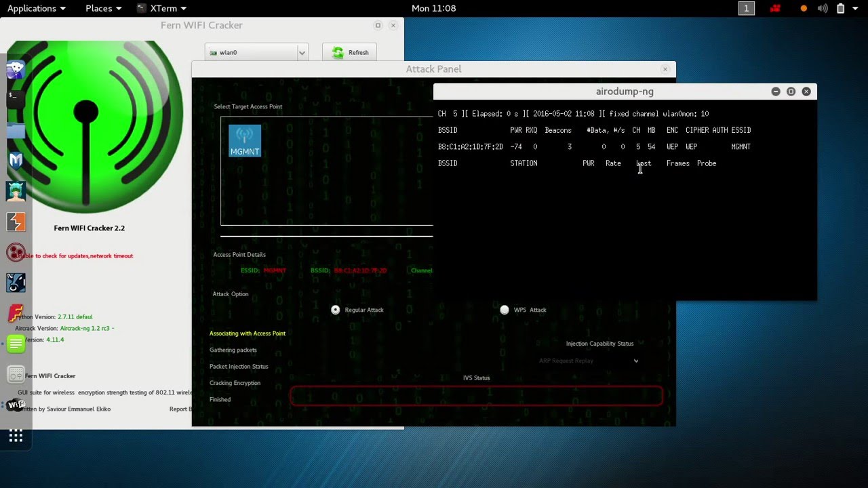This screenshot has height=488, width=868.
Task: Open the Places menu
Action: (104, 8)
